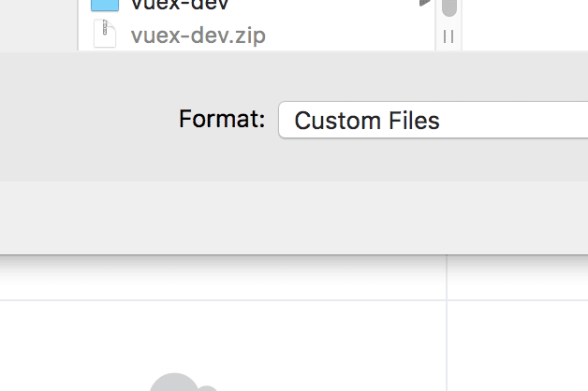Image resolution: width=588 pixels, height=391 pixels.
Task: Select the vuex-dev.zip file name
Action: click(x=198, y=36)
